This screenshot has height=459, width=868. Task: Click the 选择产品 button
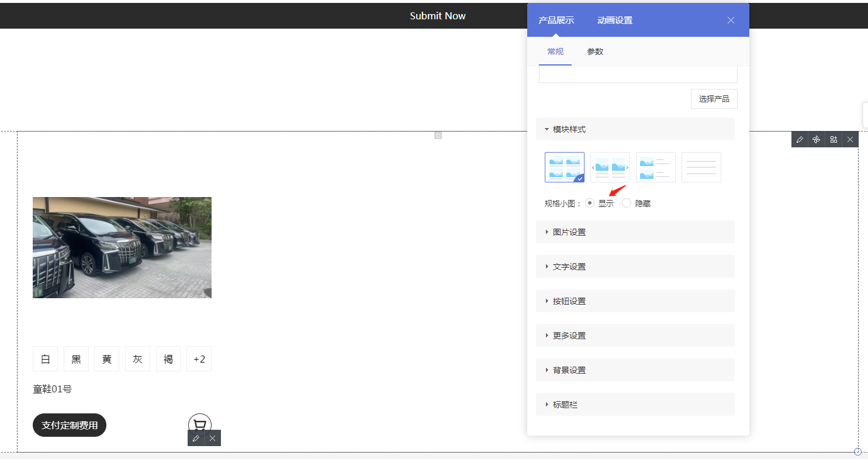pos(714,99)
